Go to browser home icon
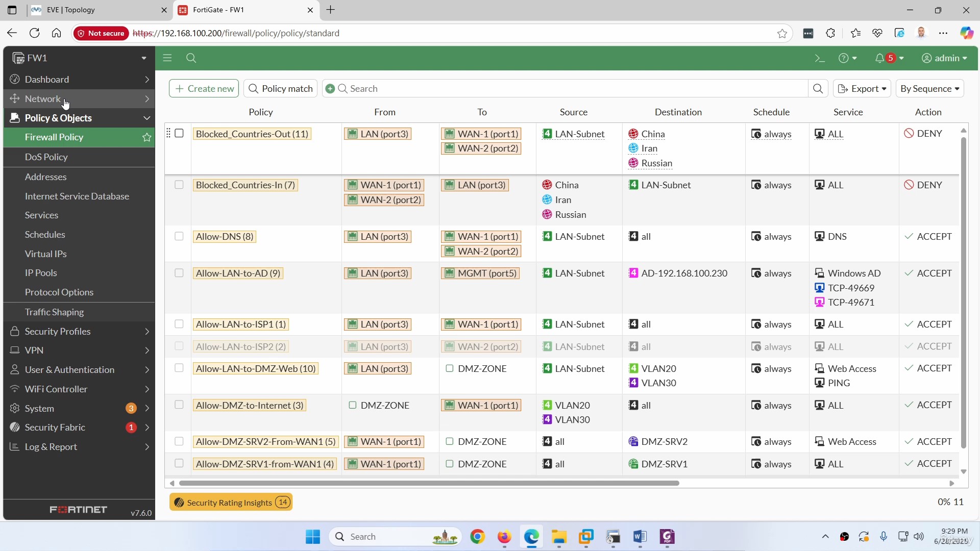This screenshot has width=980, height=551. pyautogui.click(x=56, y=33)
